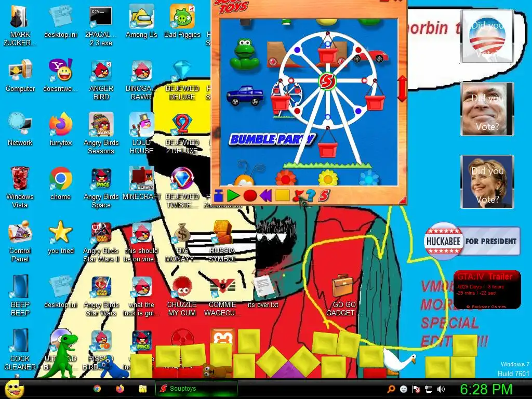Screen dimensions: 532x399
Task: Open the MINECRAFT desktop shortcut
Action: [141, 183]
